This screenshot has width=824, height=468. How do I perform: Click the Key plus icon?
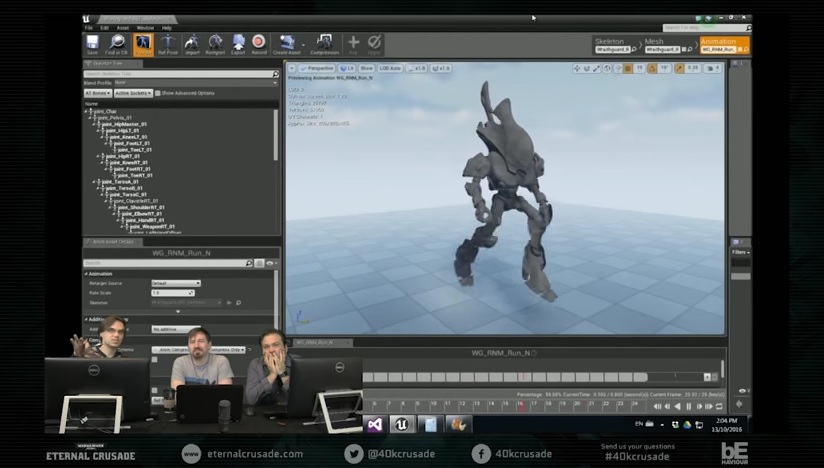[x=353, y=44]
